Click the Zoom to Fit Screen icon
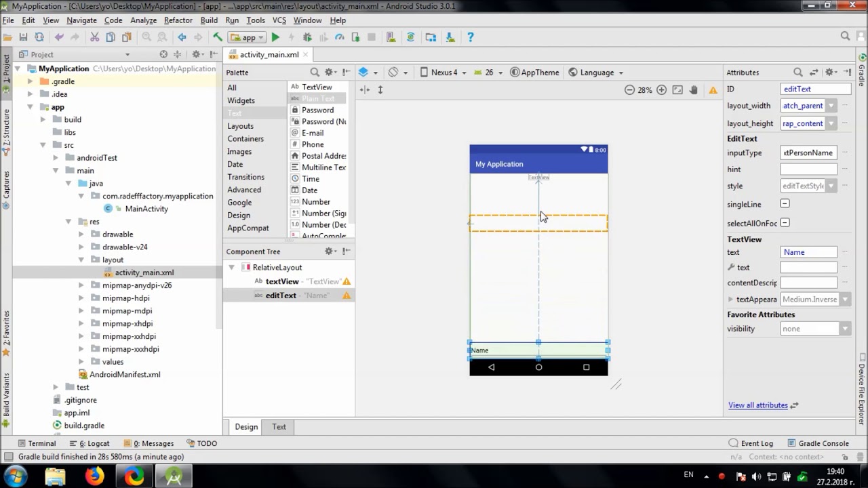The width and height of the screenshot is (868, 488). pos(677,89)
